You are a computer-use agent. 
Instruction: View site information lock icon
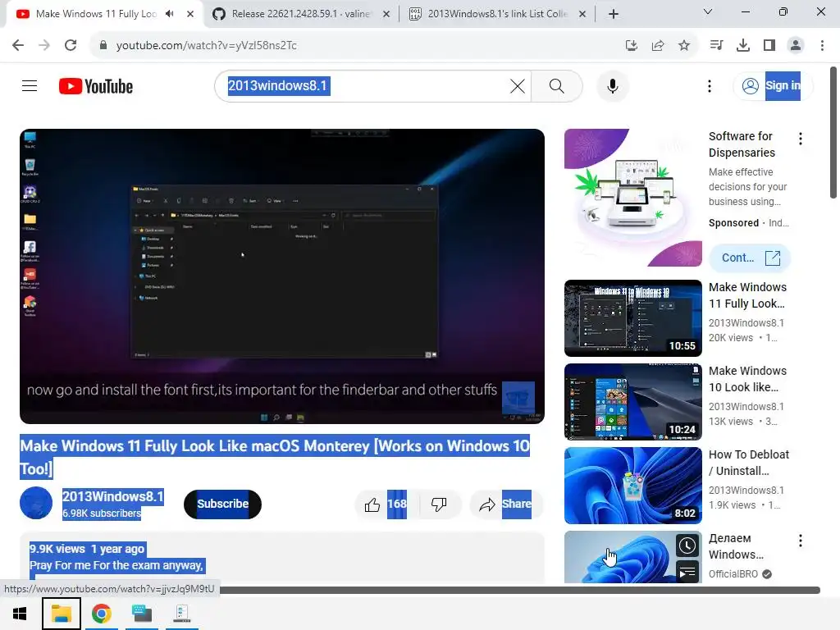[x=103, y=45]
